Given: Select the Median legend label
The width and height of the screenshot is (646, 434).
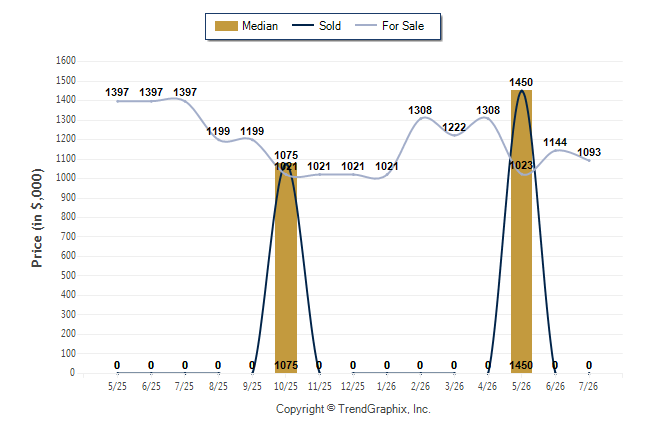Looking at the screenshot, I should click(260, 26).
